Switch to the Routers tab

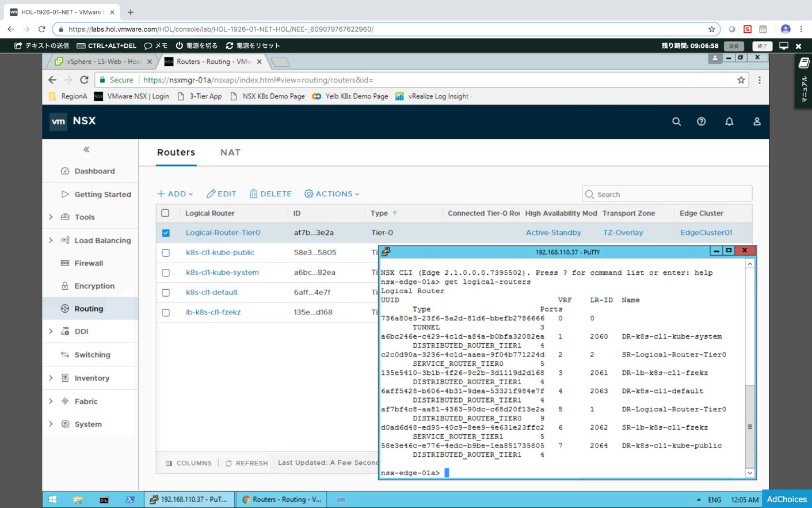point(176,153)
